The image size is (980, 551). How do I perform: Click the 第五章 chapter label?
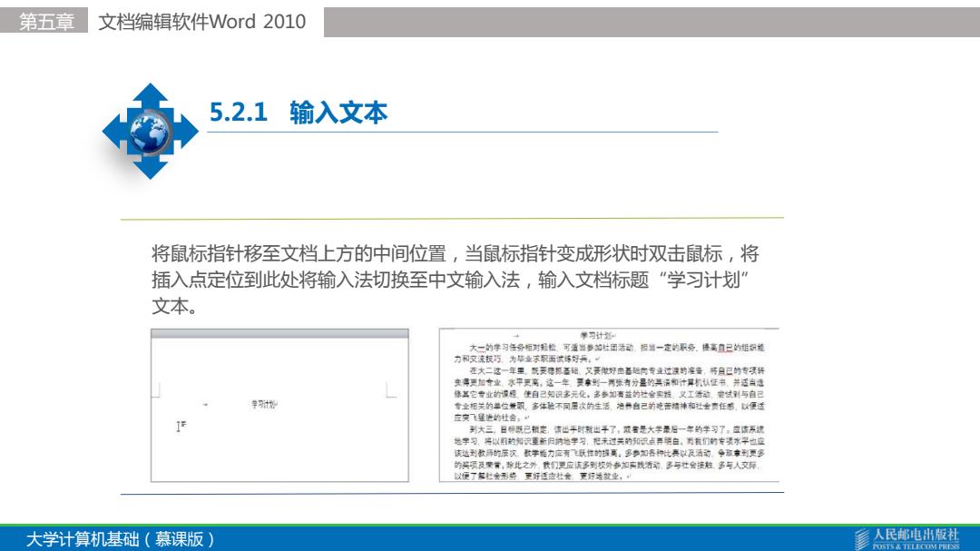point(46,21)
